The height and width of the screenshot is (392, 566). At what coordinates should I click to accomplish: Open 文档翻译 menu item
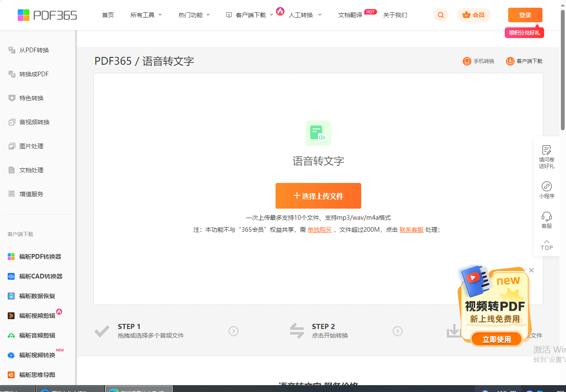coord(350,15)
